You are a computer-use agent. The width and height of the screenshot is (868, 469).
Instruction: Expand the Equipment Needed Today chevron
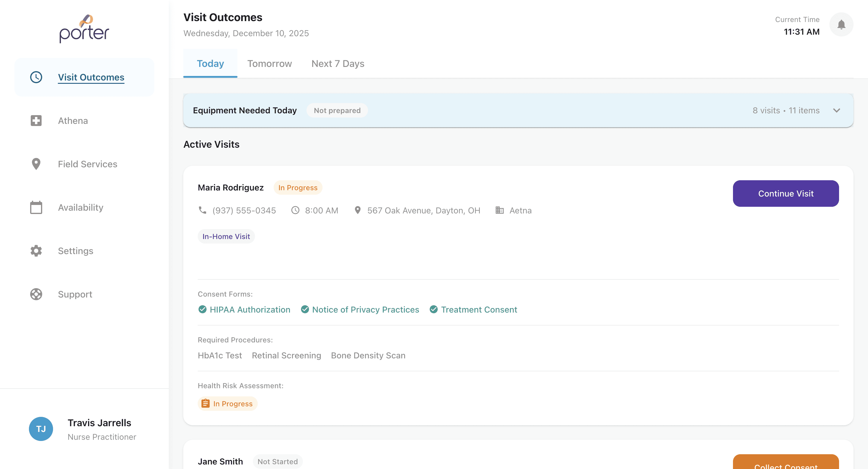click(836, 111)
